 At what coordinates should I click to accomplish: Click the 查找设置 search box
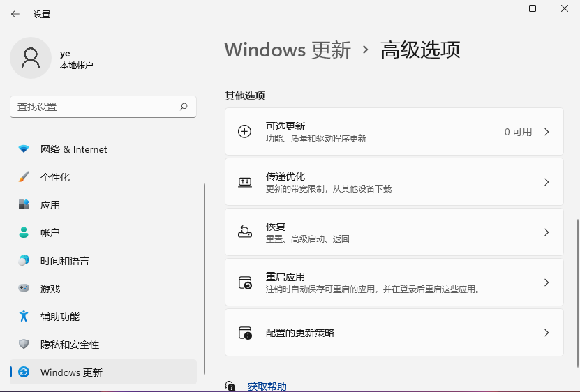tap(103, 107)
